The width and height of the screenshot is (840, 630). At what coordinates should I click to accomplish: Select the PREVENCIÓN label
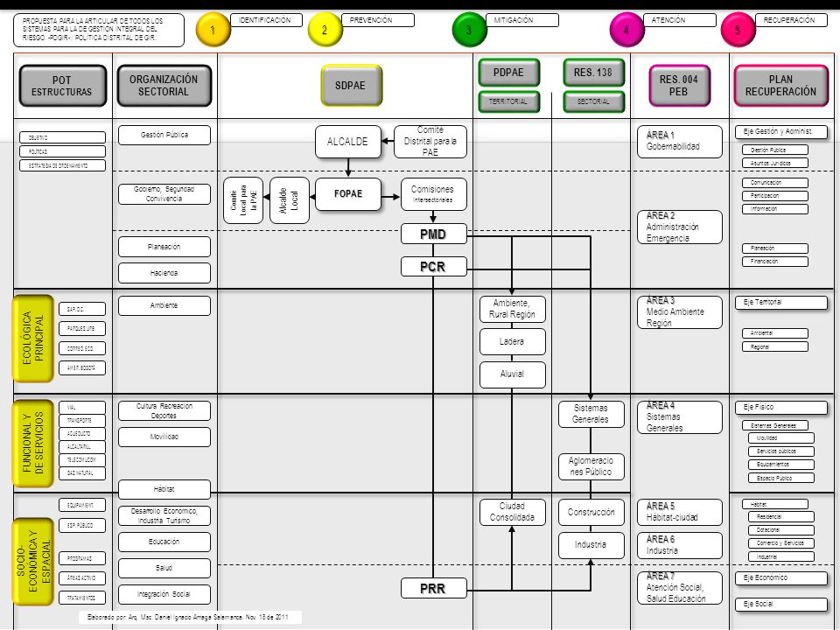click(x=378, y=20)
